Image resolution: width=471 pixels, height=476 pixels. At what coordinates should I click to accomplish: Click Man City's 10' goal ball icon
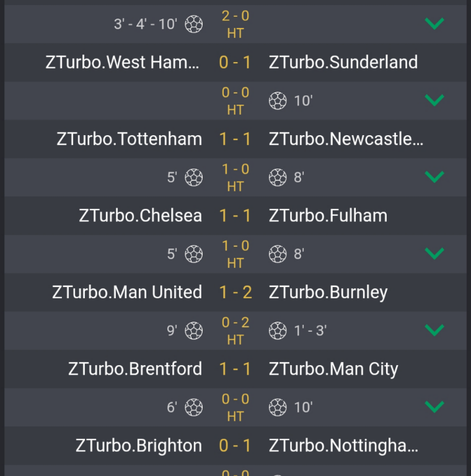tap(278, 407)
